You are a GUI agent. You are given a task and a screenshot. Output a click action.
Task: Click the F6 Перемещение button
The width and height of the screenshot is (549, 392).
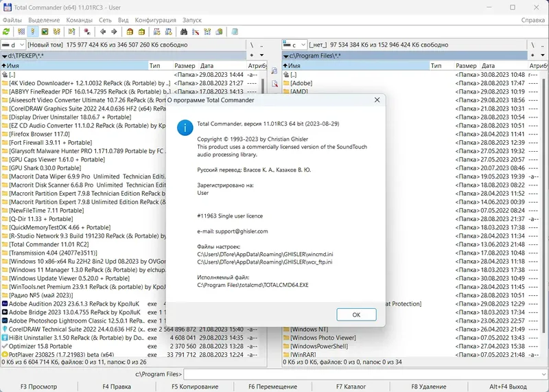tap(272, 387)
